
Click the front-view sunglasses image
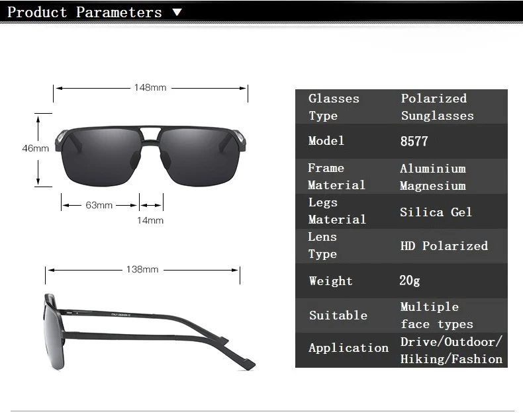(x=151, y=156)
